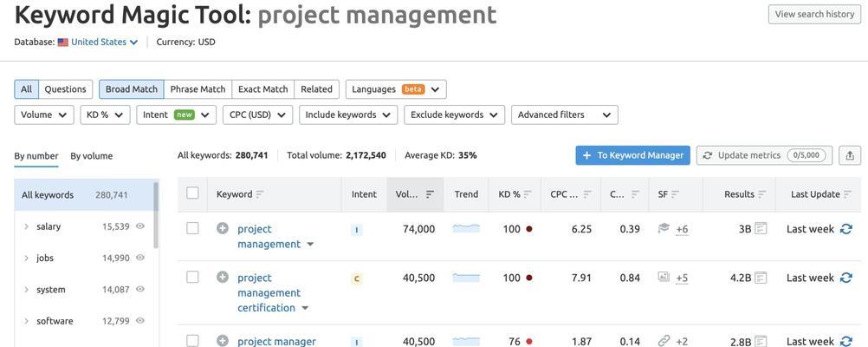868x347 pixels.
Task: Click the United States flag icon
Action: tap(63, 43)
